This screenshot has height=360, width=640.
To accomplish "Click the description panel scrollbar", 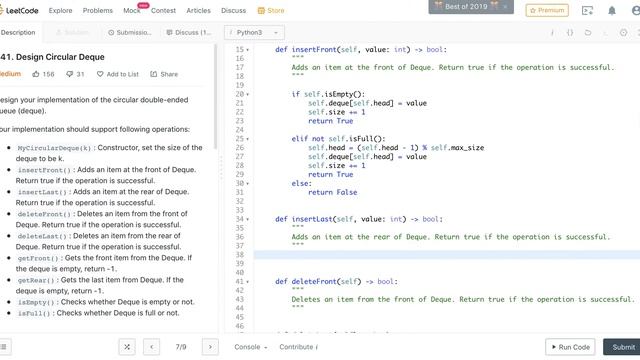I will 216,96.
